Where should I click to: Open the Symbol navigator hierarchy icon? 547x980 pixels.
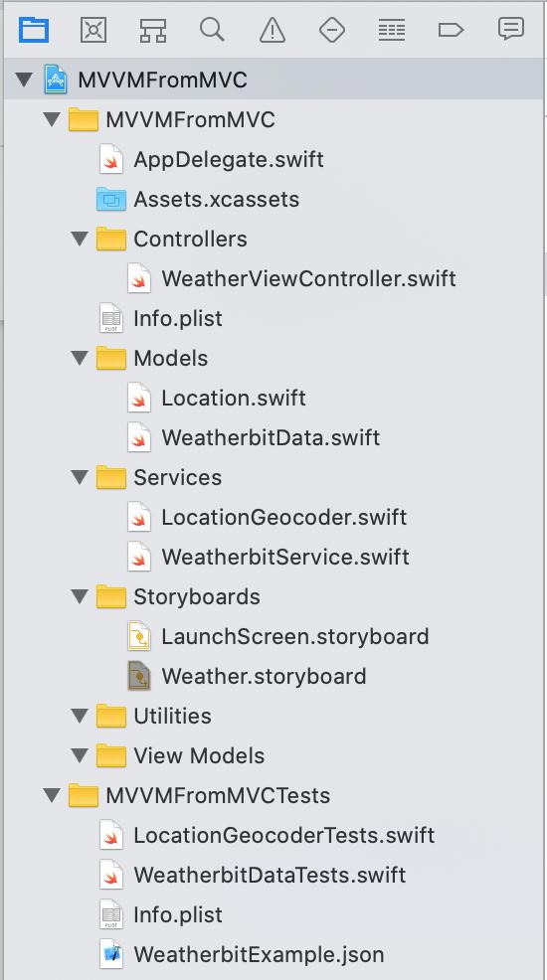tap(152, 30)
